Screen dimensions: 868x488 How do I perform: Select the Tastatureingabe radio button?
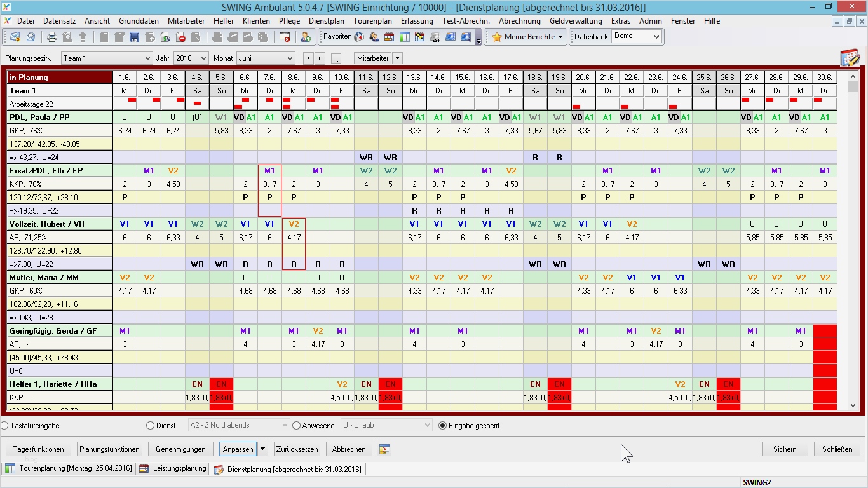(5, 426)
